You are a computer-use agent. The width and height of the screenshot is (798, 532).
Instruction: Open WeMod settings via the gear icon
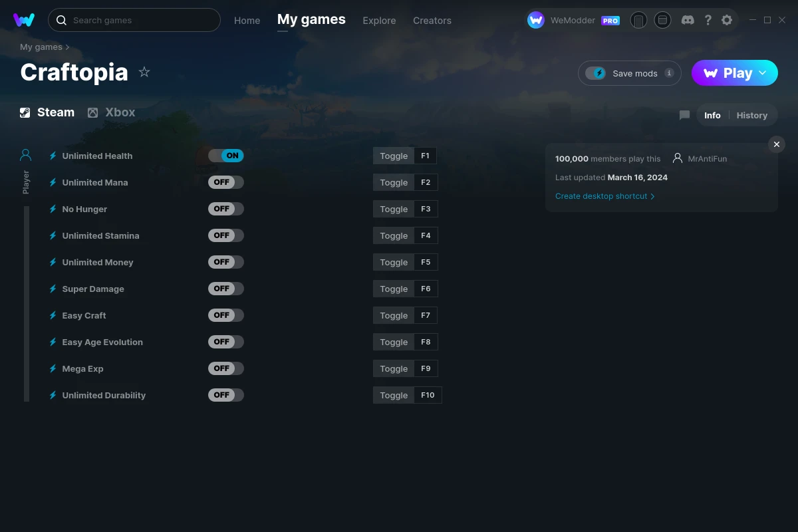tap(727, 20)
